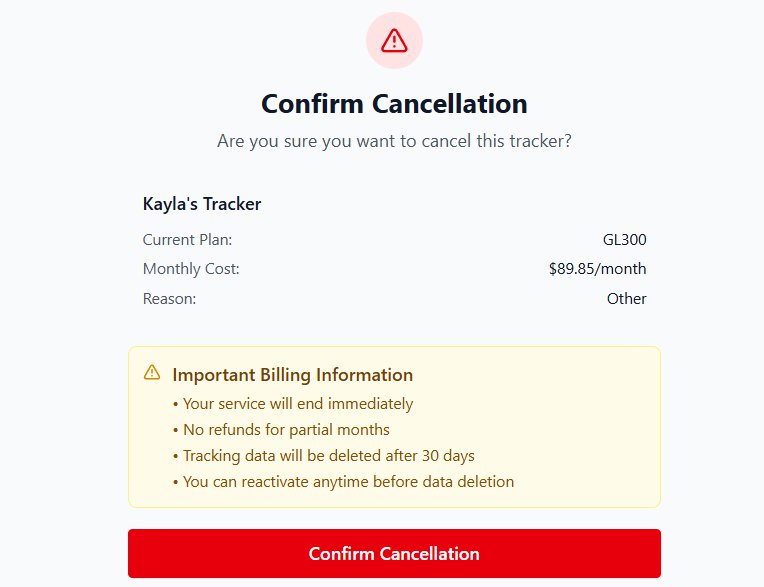Click the 'Are you sure' question text

394,141
